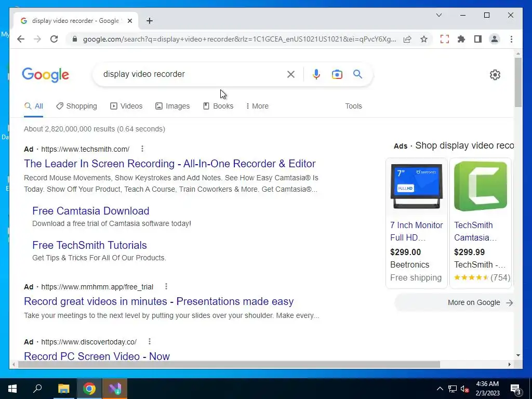Close the display video recorder tab
This screenshot has width=532, height=399.
[129, 21]
